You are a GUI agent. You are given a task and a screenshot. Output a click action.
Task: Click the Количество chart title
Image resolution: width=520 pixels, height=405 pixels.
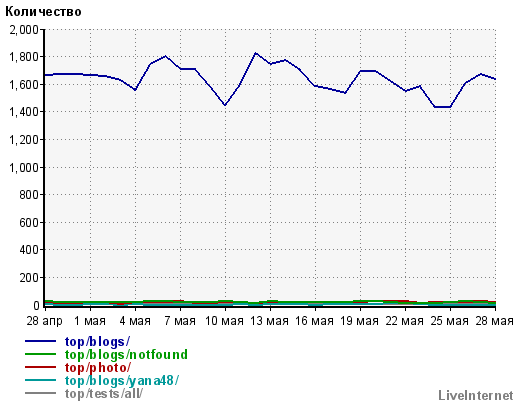click(43, 12)
